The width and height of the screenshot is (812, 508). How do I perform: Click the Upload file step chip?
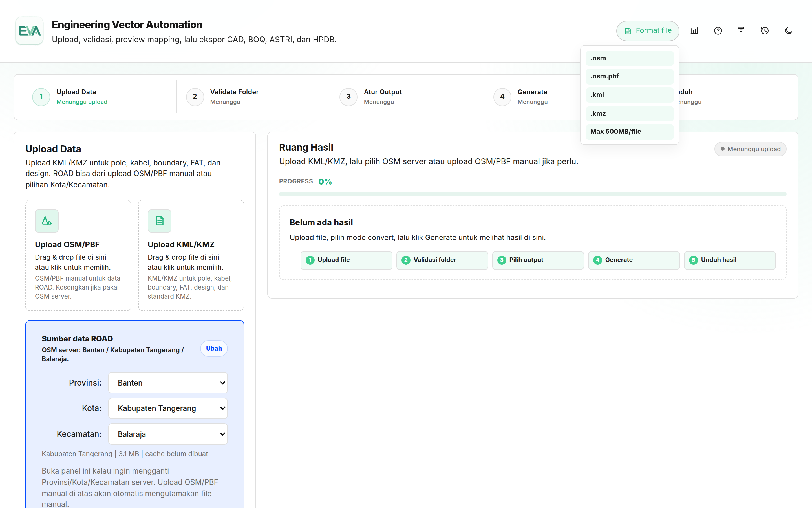tap(346, 260)
